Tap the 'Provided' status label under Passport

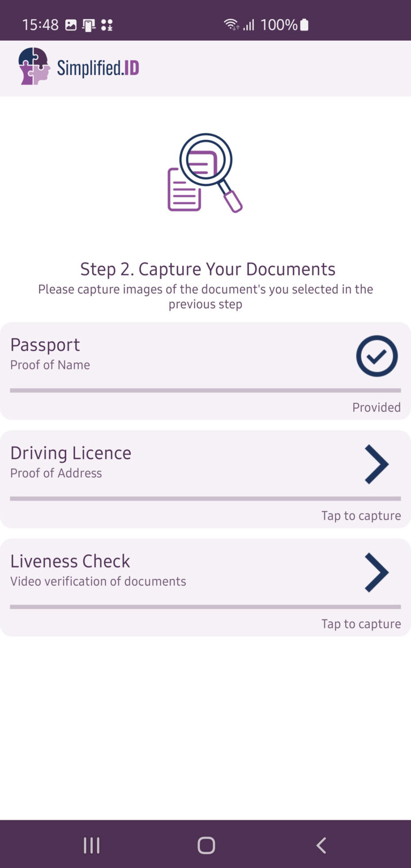pos(376,407)
